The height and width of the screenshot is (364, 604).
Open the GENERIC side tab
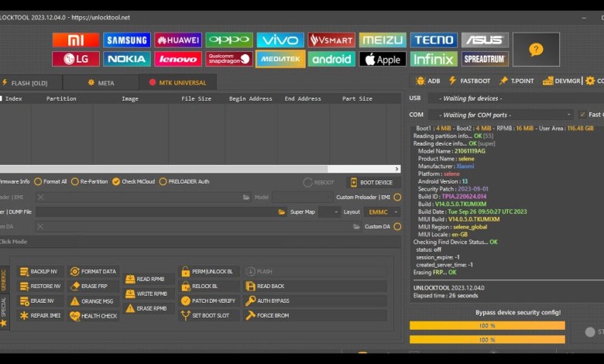pyautogui.click(x=4, y=280)
